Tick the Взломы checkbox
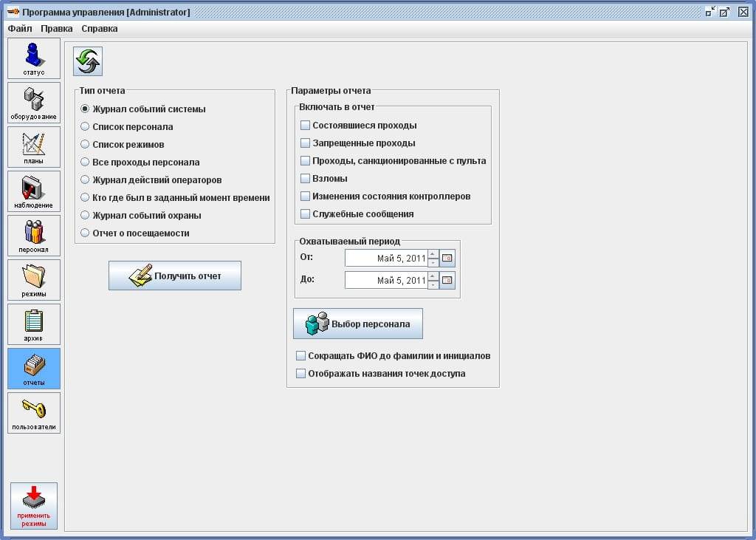 coord(305,179)
